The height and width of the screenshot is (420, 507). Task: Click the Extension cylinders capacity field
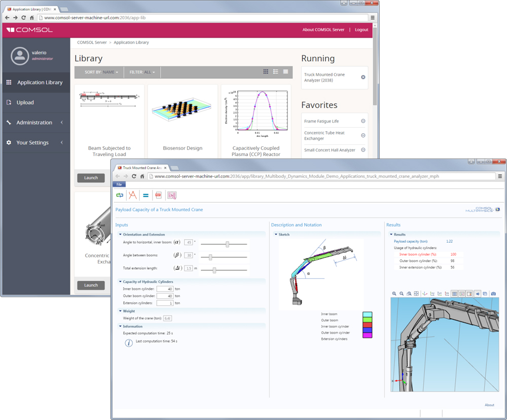(x=165, y=303)
